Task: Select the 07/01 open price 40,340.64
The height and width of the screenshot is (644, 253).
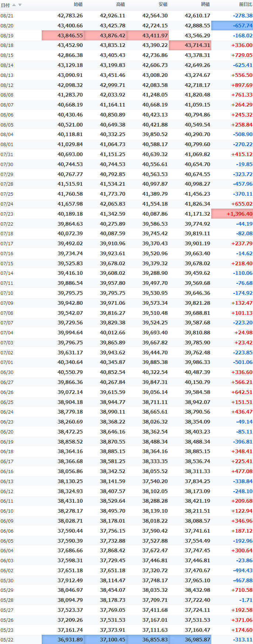Action: click(x=70, y=362)
